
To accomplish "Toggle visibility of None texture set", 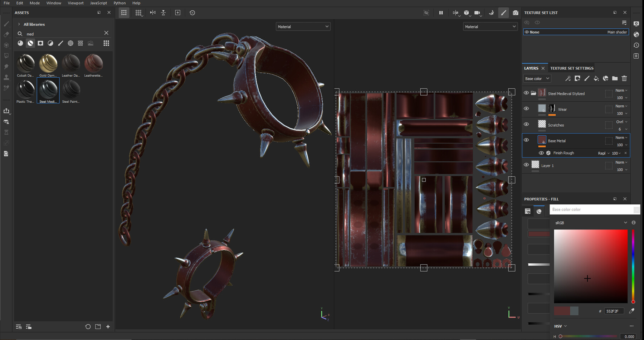I will (527, 32).
